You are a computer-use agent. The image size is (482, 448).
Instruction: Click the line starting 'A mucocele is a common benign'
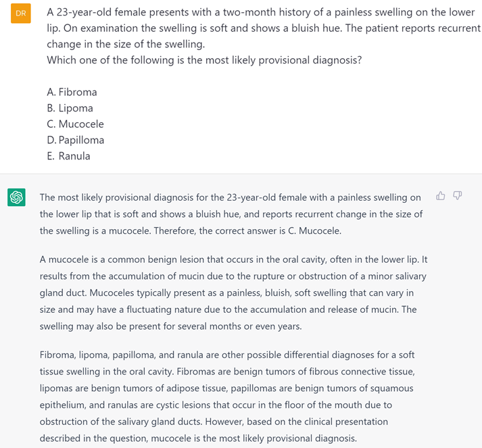click(x=233, y=259)
